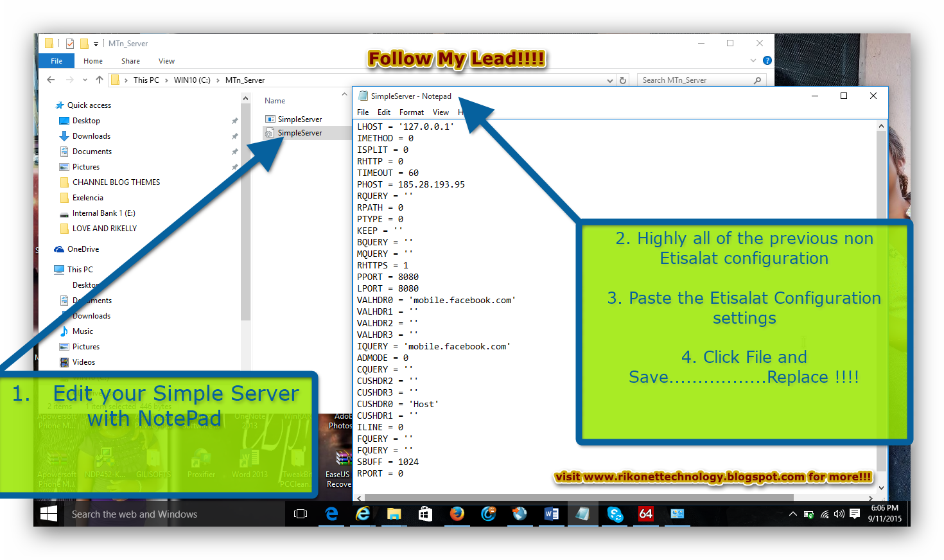Open the Explorer View ribbon tab
The image size is (944, 560).
(x=166, y=61)
